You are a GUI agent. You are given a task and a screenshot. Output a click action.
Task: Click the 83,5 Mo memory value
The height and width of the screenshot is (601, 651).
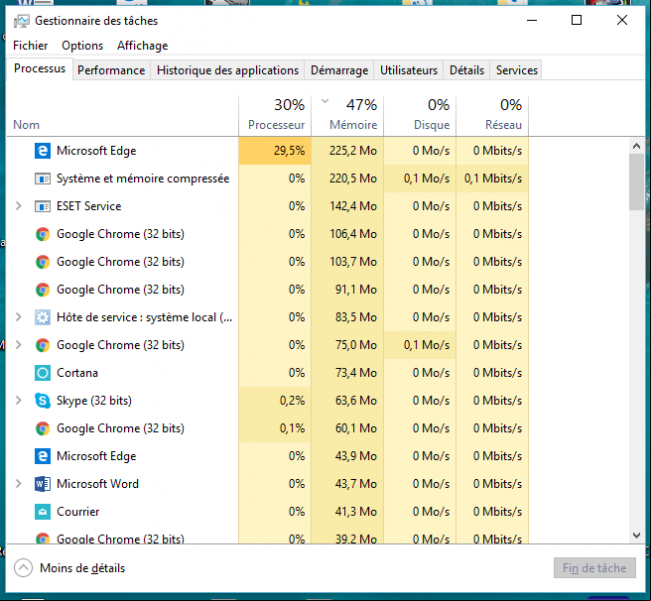[x=356, y=318]
